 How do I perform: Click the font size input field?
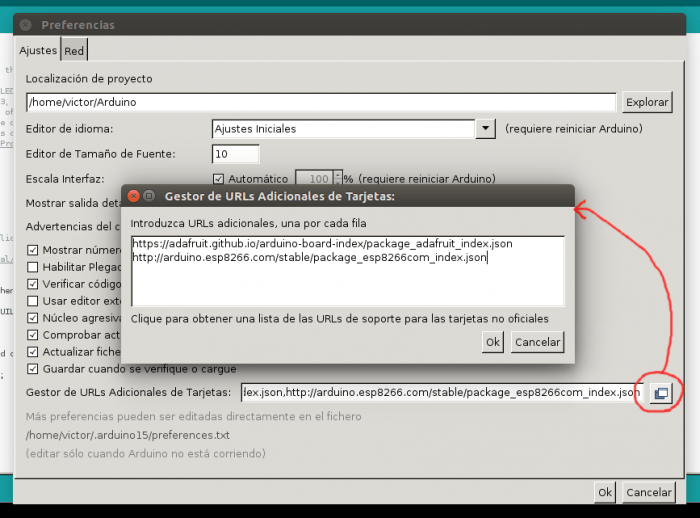coord(236,154)
